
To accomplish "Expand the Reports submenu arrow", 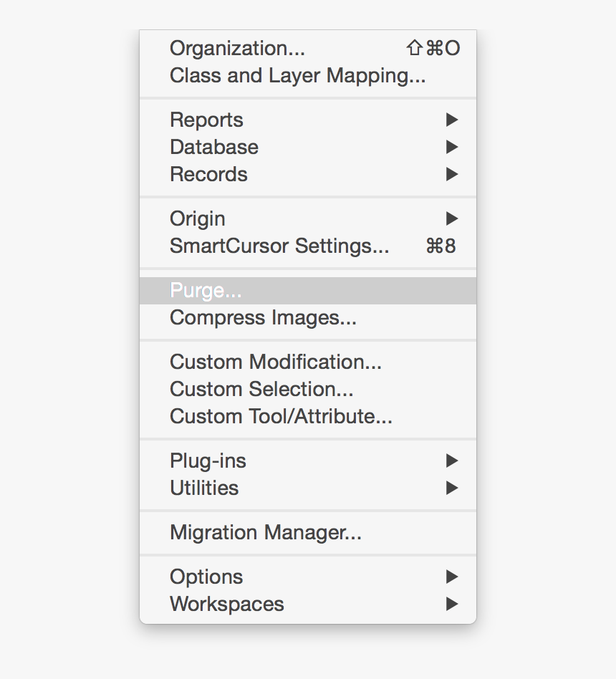I will [x=452, y=120].
